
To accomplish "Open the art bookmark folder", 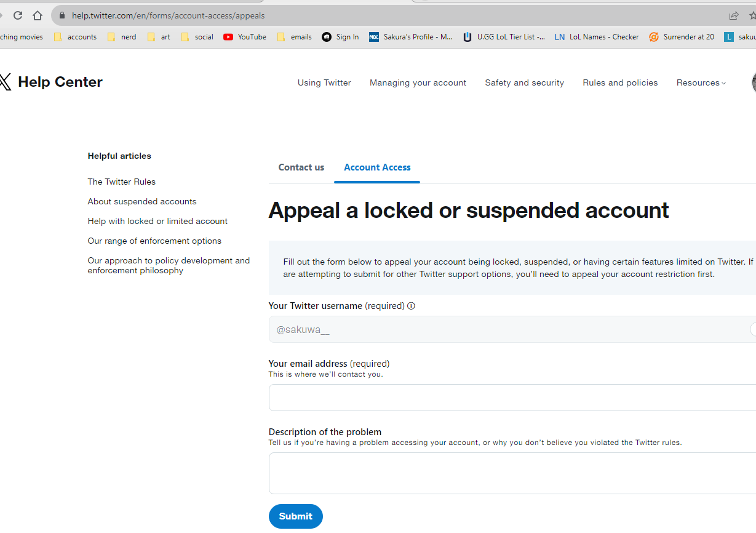I will coord(159,37).
